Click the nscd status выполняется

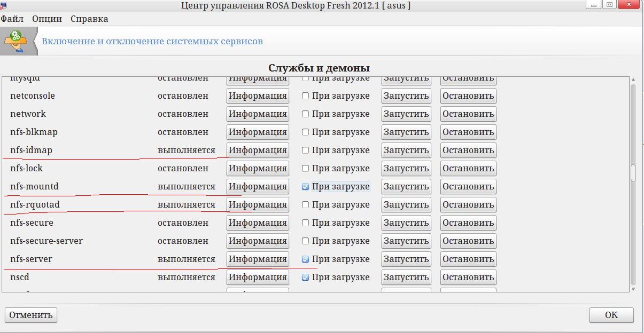pyautogui.click(x=186, y=277)
